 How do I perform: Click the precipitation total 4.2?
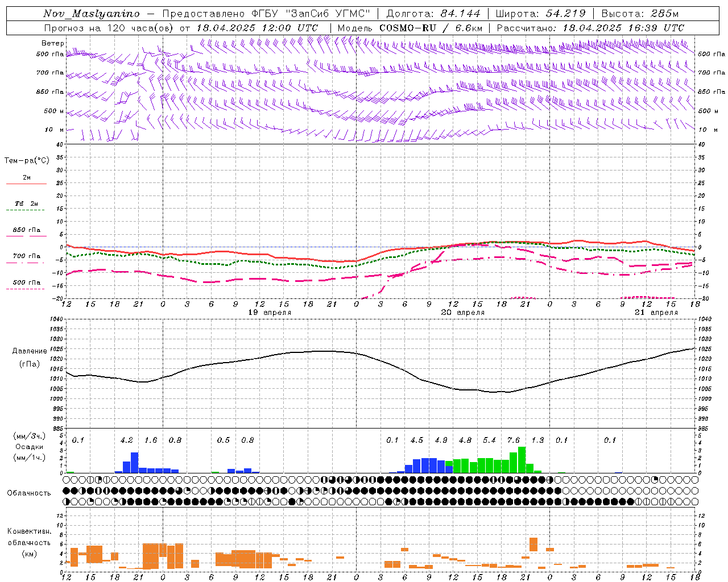(127, 440)
